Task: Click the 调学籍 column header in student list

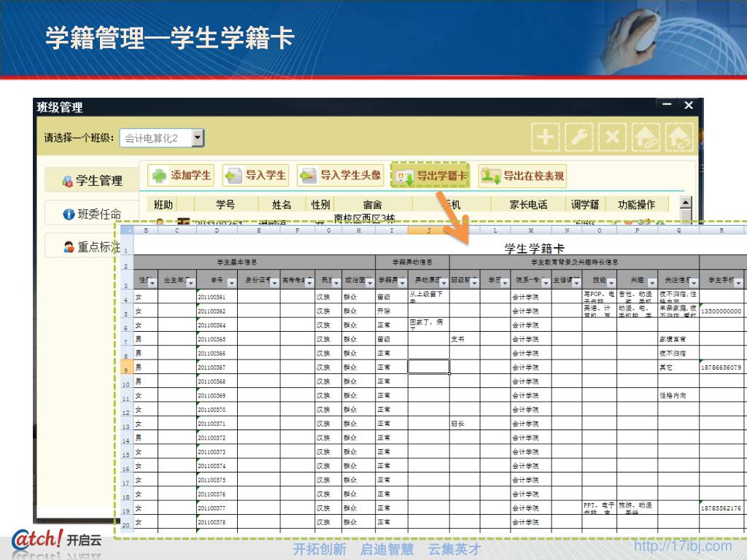Action: 585,205
